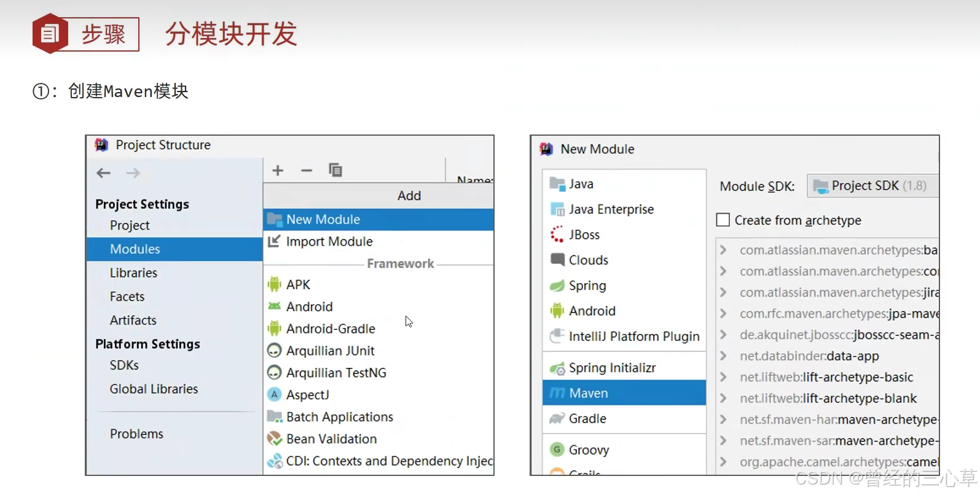Click the Batch Applications folder icon
Image resolution: width=980 pixels, height=495 pixels.
[275, 417]
